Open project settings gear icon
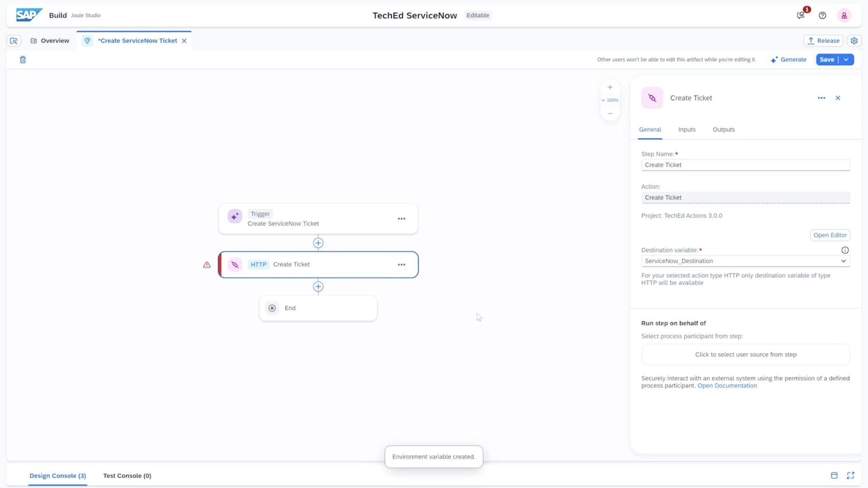 [x=854, y=41]
